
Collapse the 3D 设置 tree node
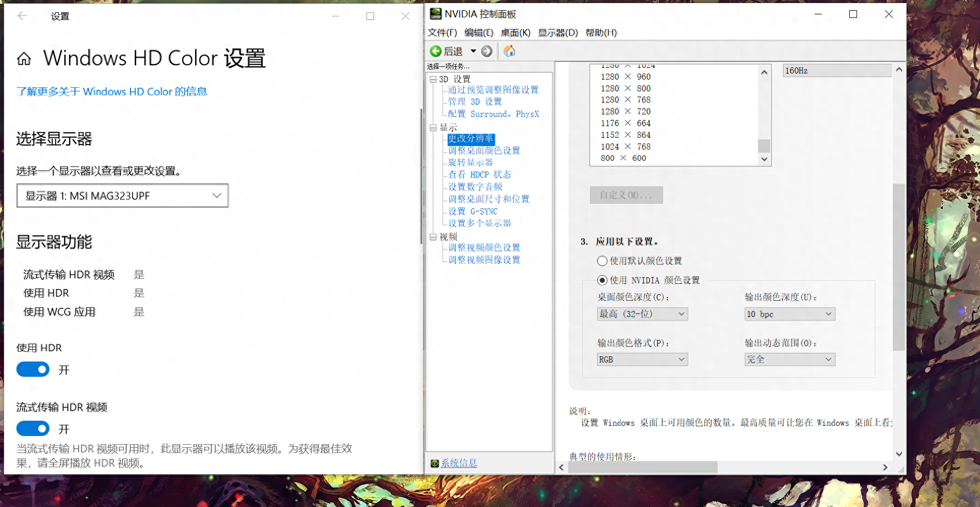[x=433, y=79]
